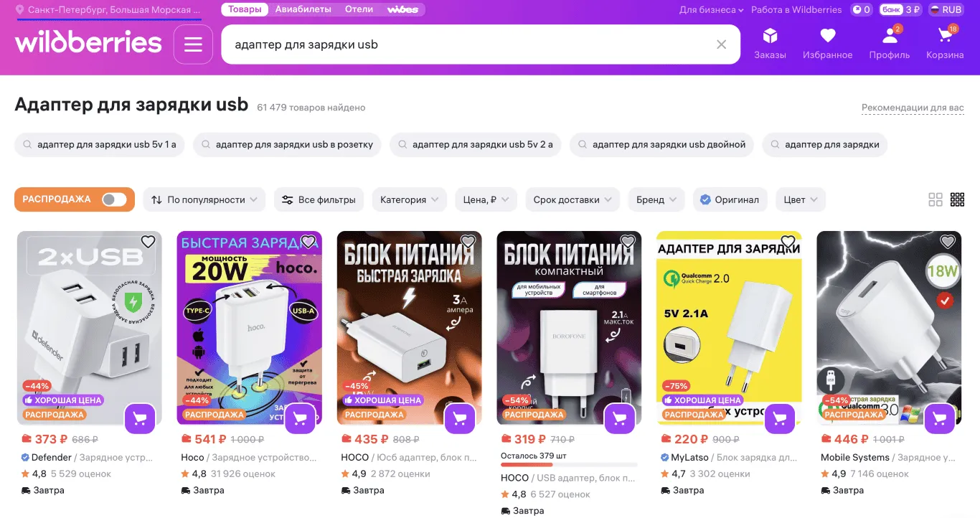
Task: Expand the Цена, ₽ filter dropdown
Action: 486,199
